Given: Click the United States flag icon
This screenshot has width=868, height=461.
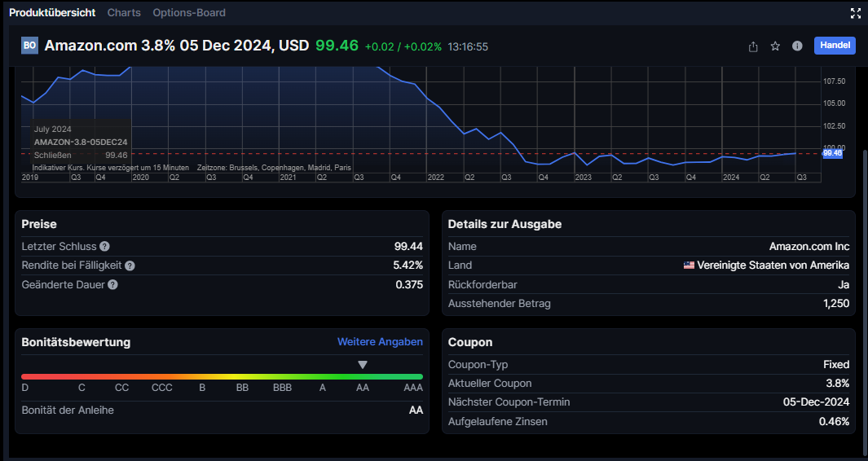Looking at the screenshot, I should (x=689, y=265).
